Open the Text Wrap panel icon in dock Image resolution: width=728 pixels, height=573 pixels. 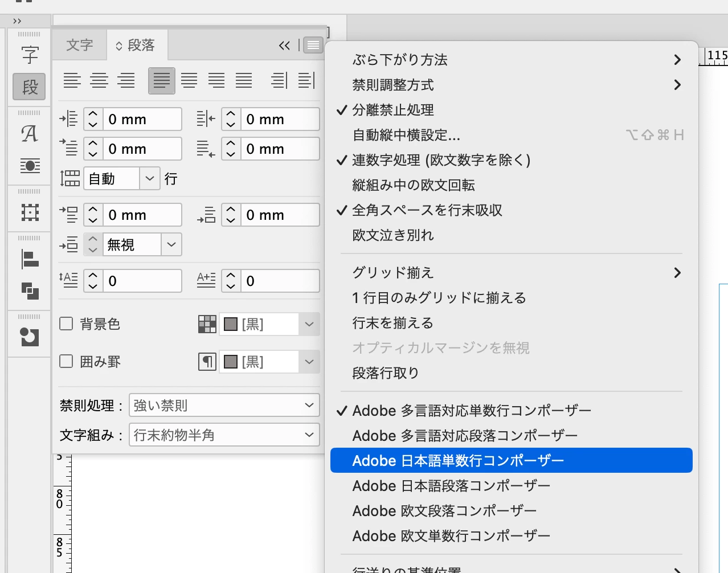(x=30, y=166)
